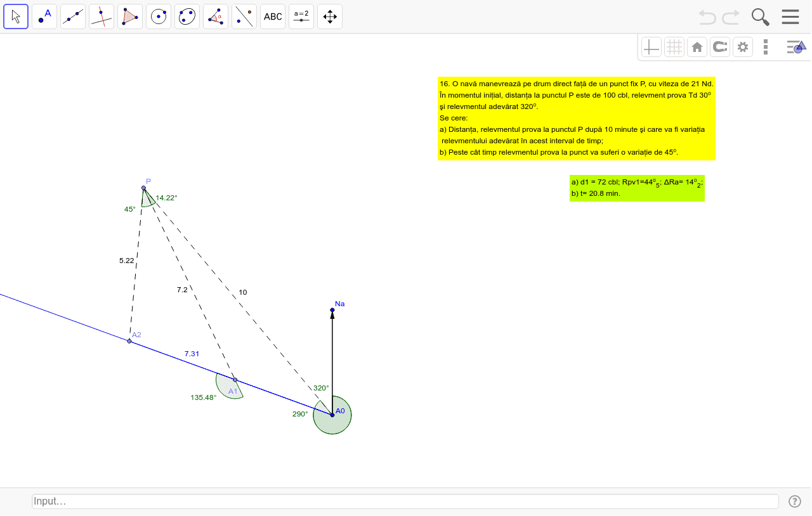This screenshot has height=516, width=812.
Task: Open point capturing magnet options
Action: 720,47
